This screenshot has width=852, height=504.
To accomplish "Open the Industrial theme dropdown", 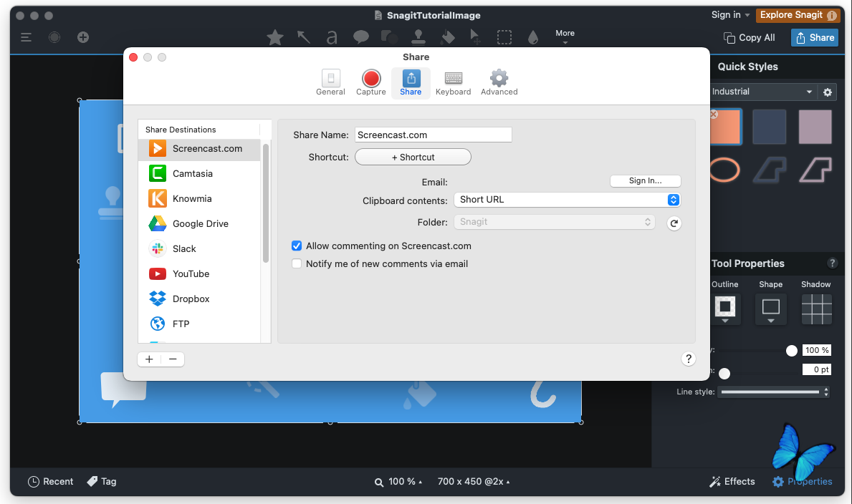I will pos(762,92).
